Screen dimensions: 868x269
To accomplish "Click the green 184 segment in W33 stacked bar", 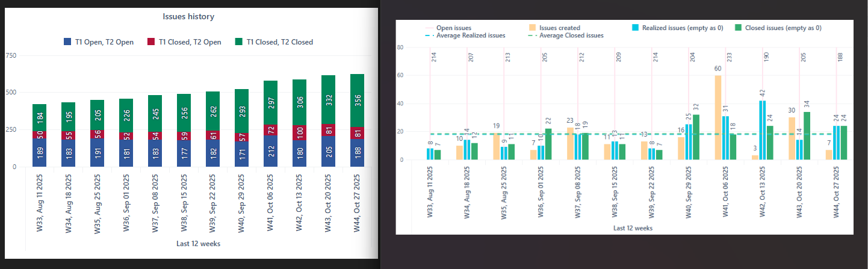I will (39, 117).
